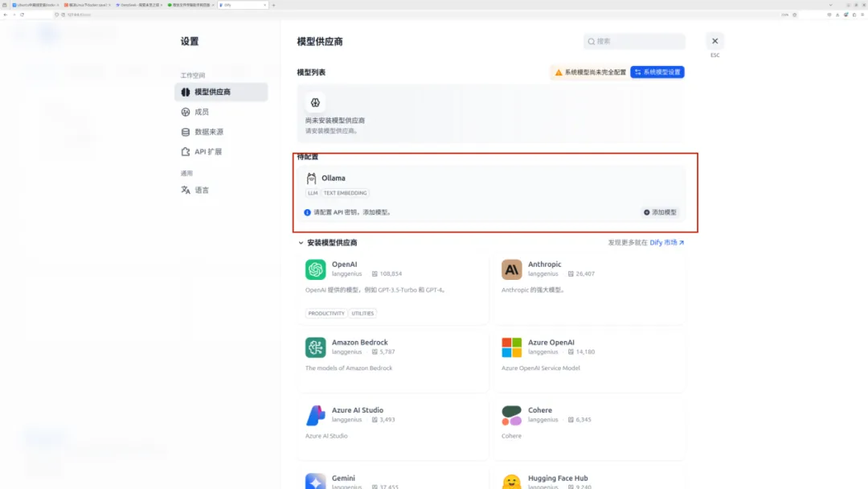868x489 pixels.
Task: Open the Dify Marketplace link
Action: [666, 243]
